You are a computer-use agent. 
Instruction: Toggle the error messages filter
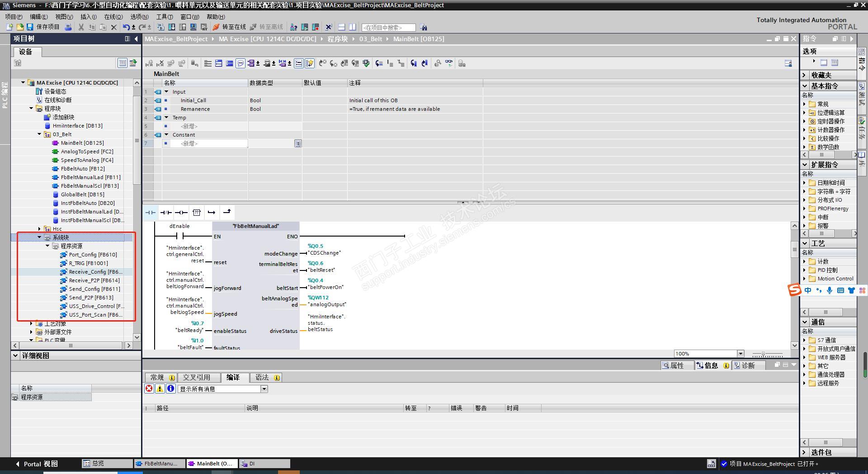(149, 389)
